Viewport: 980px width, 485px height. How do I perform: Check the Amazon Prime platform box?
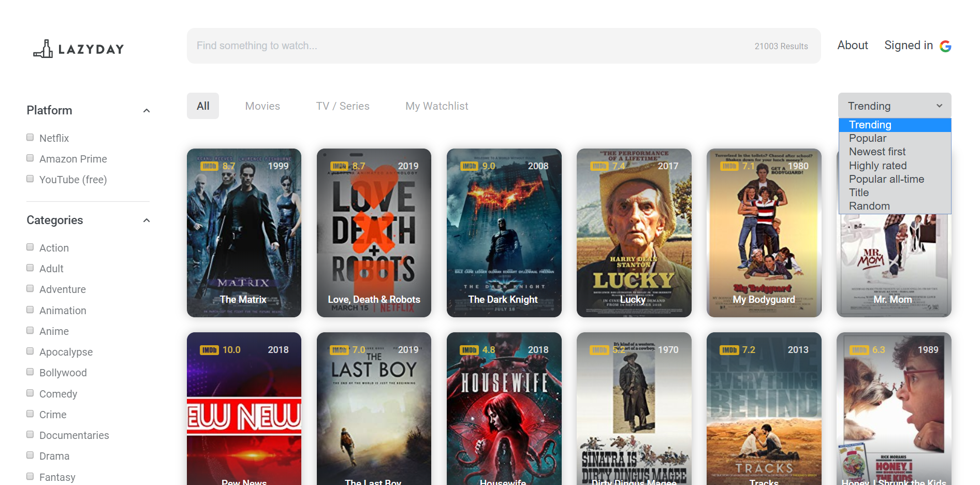30,158
